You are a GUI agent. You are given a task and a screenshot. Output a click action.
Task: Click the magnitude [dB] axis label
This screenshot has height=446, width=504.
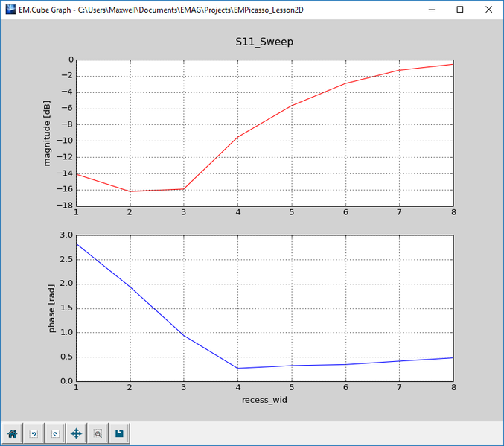47,133
